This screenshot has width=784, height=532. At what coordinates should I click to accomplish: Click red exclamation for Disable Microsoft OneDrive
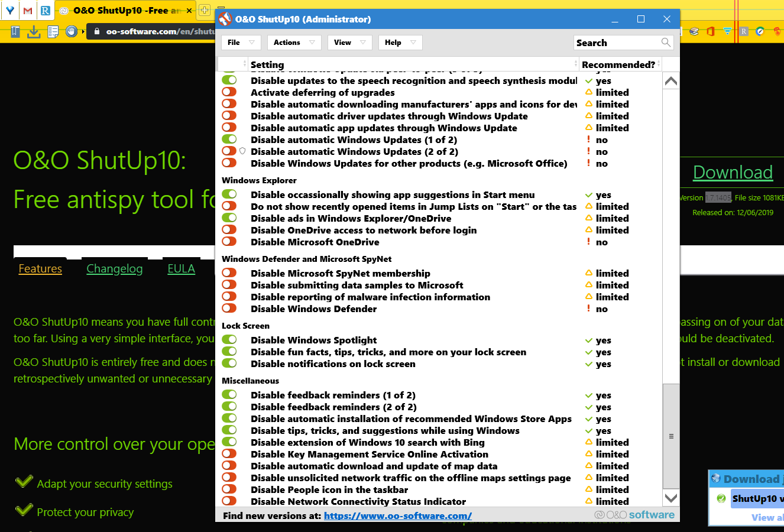(x=588, y=242)
